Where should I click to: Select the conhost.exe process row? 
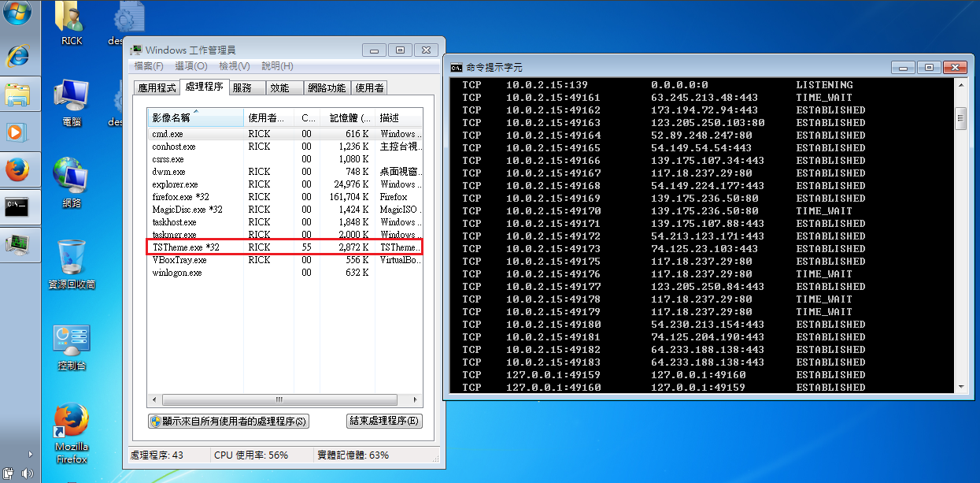pyautogui.click(x=285, y=147)
